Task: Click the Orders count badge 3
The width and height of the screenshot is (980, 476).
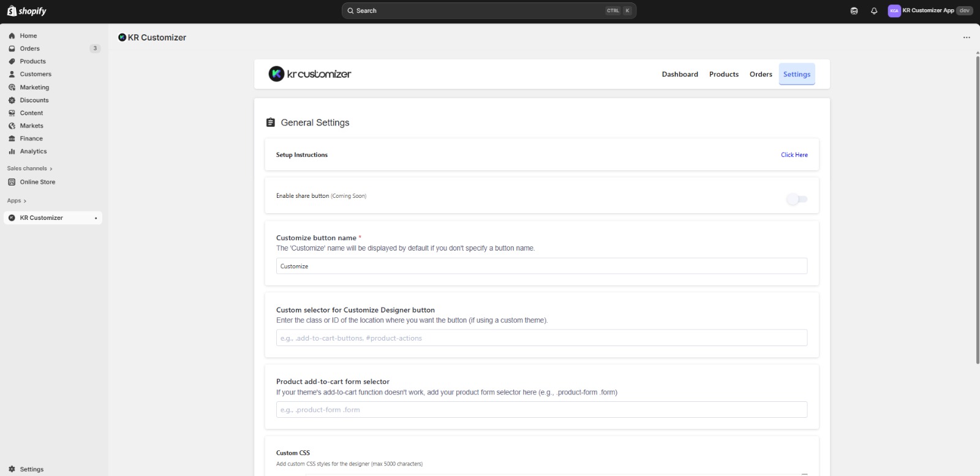Action: tap(95, 48)
